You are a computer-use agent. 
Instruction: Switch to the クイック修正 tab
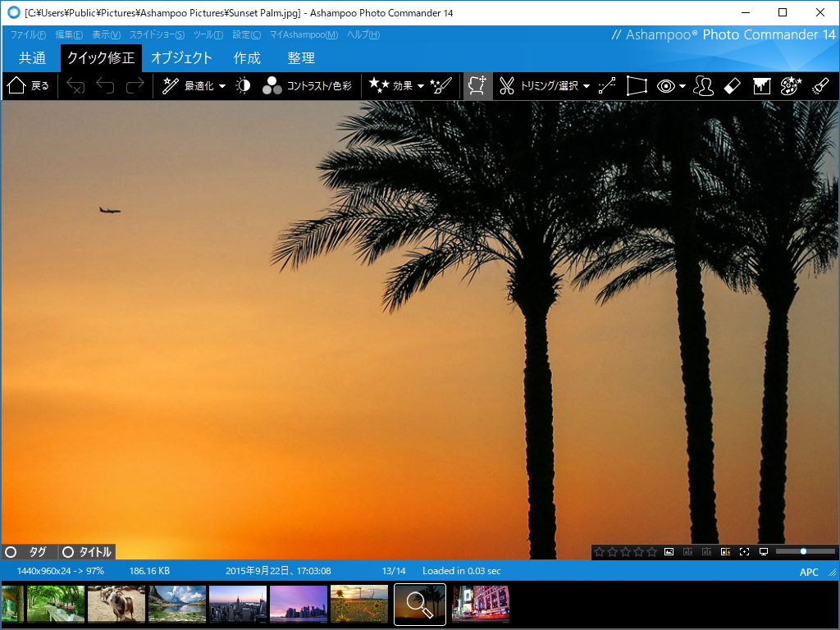pyautogui.click(x=101, y=58)
